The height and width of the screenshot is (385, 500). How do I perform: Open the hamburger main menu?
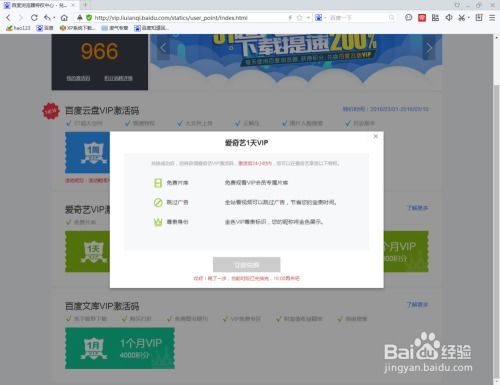click(x=492, y=18)
